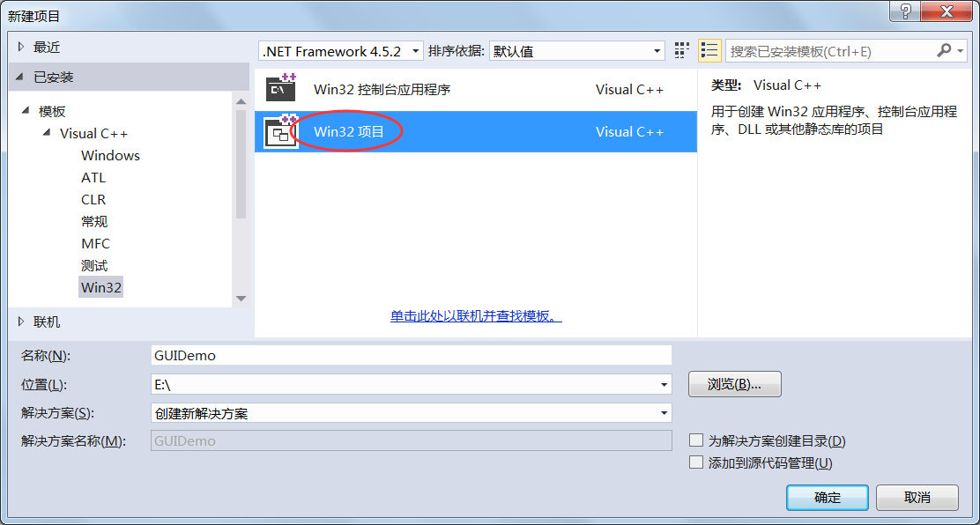980x525 pixels.
Task: Open the 单击此处以联机并查找模板 link
Action: 476,316
